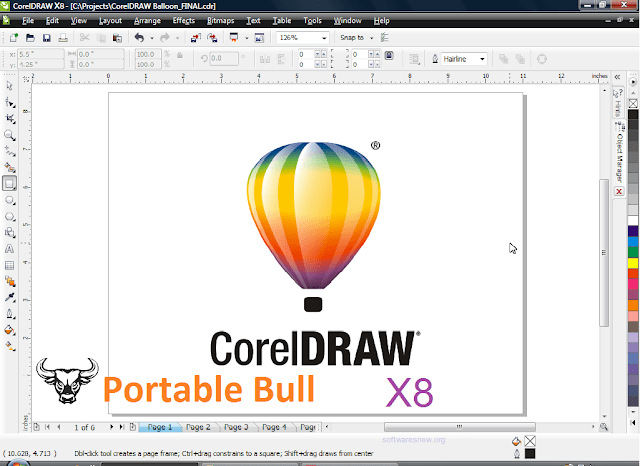Pick the yellow palette swatch
This screenshot has width=640, height=466.
[x=633, y=263]
